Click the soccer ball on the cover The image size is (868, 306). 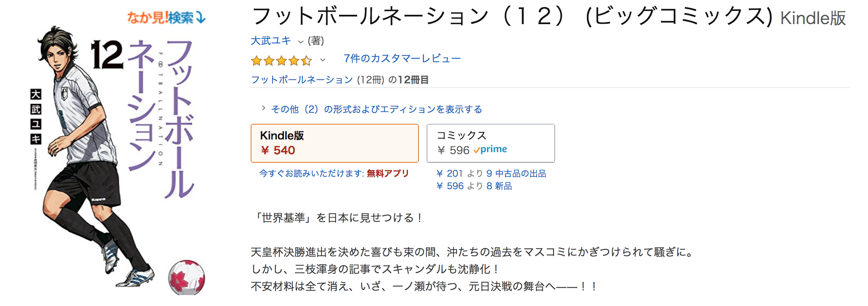point(186,277)
